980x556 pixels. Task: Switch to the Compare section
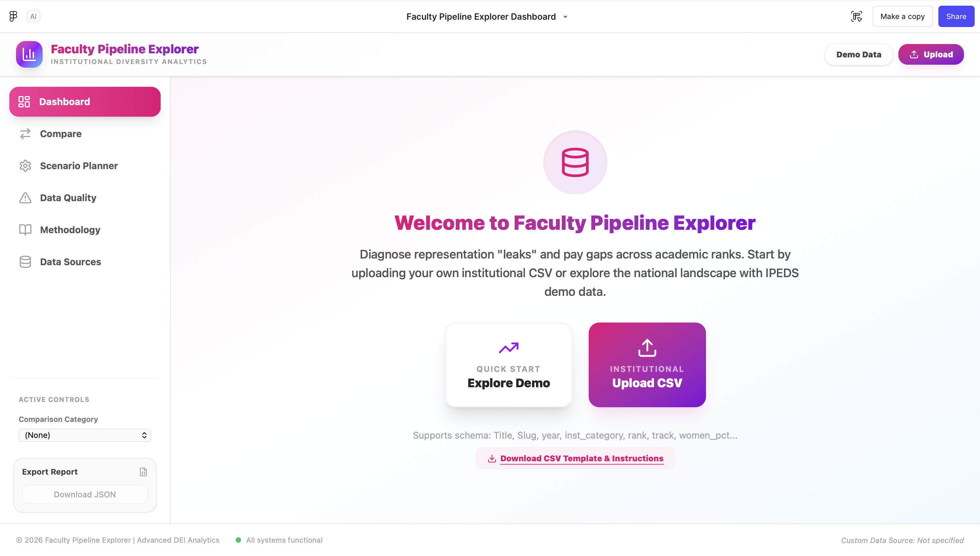tap(61, 134)
